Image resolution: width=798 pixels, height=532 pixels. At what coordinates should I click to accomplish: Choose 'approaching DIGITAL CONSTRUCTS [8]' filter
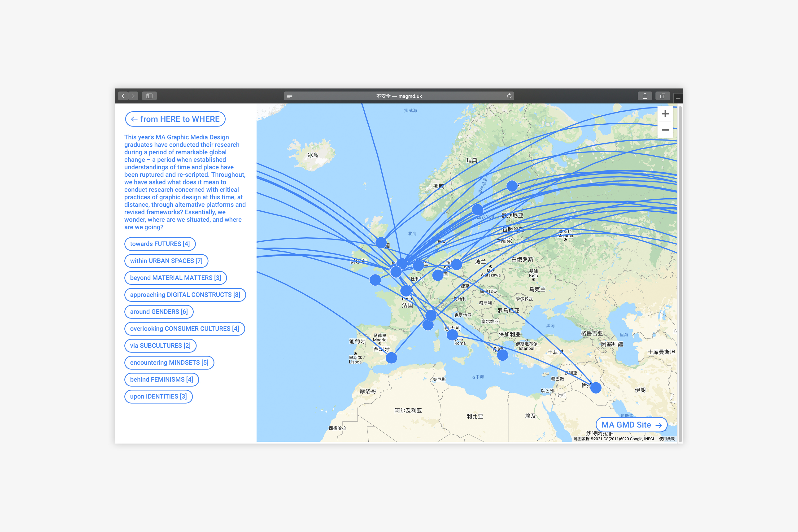point(185,295)
